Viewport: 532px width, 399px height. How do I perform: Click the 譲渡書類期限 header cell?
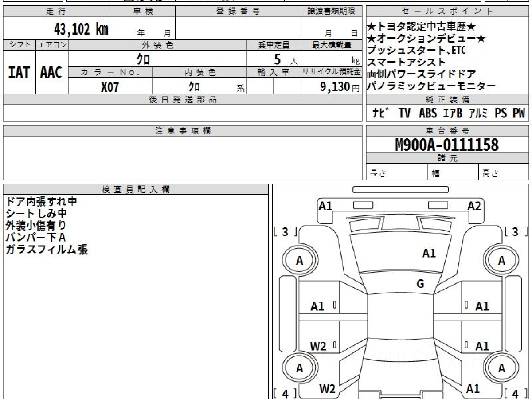pos(331,11)
